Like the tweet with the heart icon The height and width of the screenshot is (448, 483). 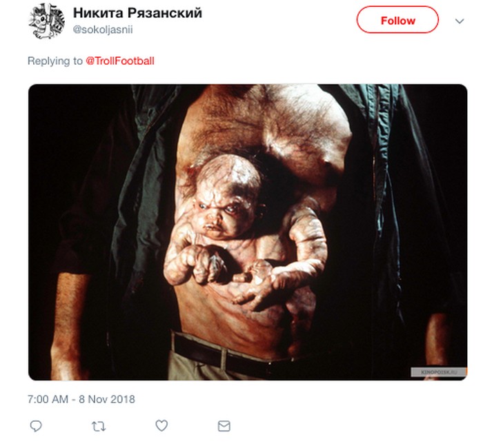pyautogui.click(x=161, y=427)
